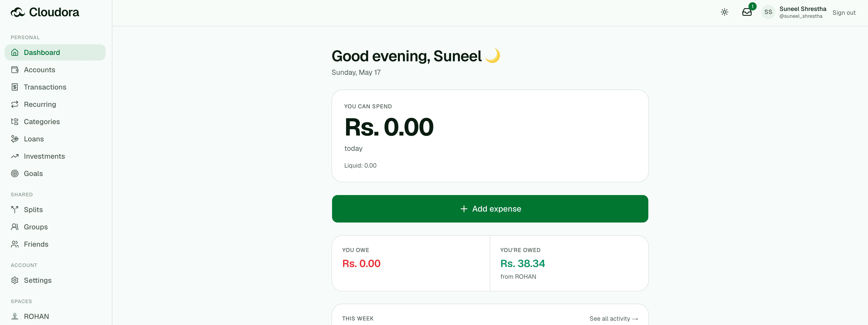Select Groups in the sidebar
The height and width of the screenshot is (325, 868).
(x=55, y=227)
